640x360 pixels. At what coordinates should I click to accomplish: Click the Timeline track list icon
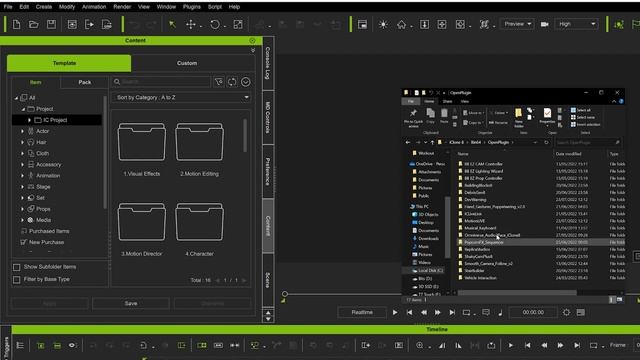tap(20, 345)
